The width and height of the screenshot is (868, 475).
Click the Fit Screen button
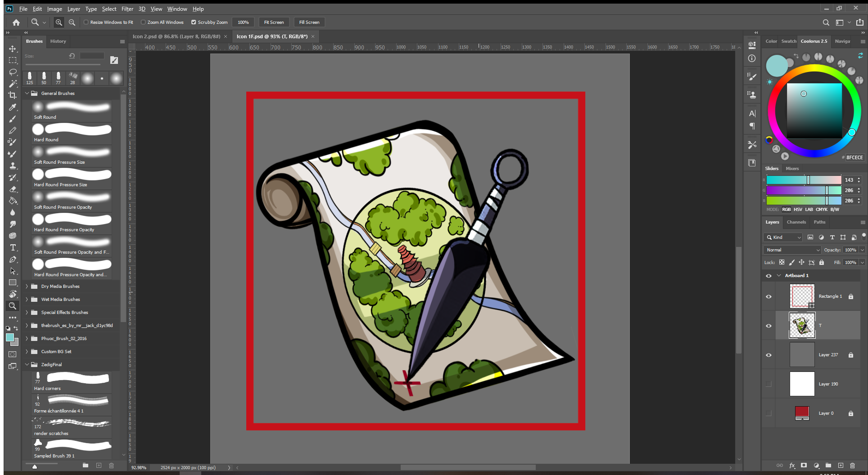[x=274, y=22]
